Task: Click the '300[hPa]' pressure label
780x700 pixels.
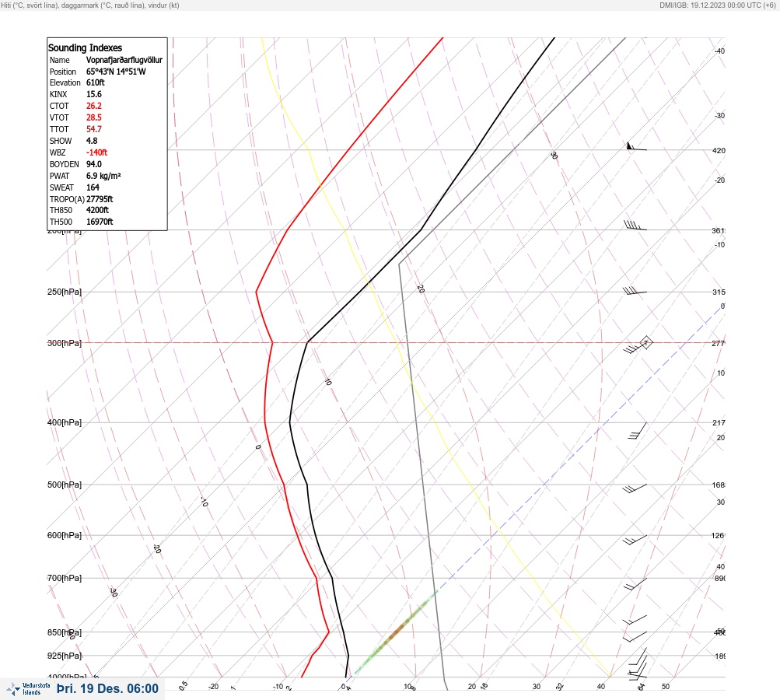Action: (x=65, y=343)
